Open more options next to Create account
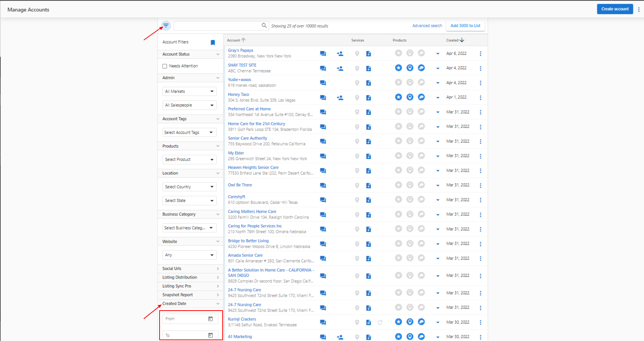The width and height of the screenshot is (644, 341). pyautogui.click(x=639, y=10)
